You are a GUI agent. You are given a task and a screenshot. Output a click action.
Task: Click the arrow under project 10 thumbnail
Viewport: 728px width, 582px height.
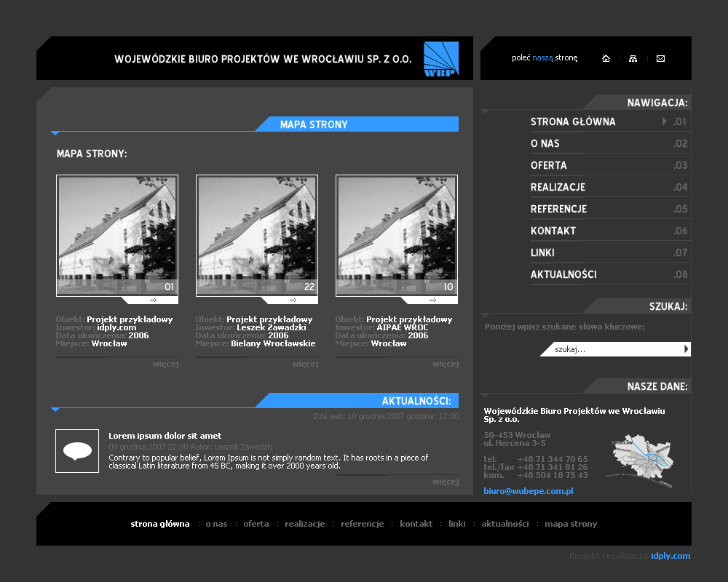point(432,300)
